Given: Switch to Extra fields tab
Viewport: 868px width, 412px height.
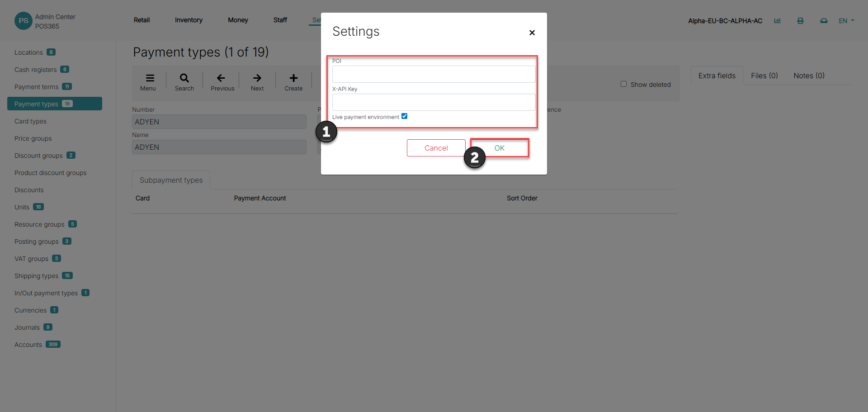Looking at the screenshot, I should pos(717,76).
